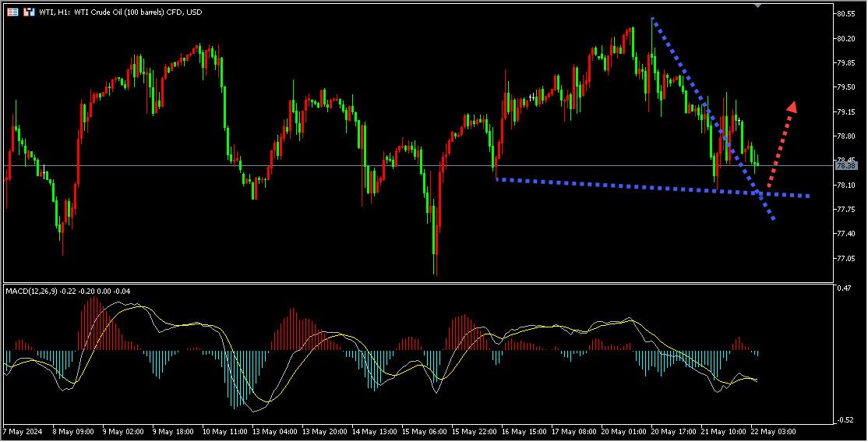
Task: Click the 77.05 price scale value
Action: click(x=846, y=258)
